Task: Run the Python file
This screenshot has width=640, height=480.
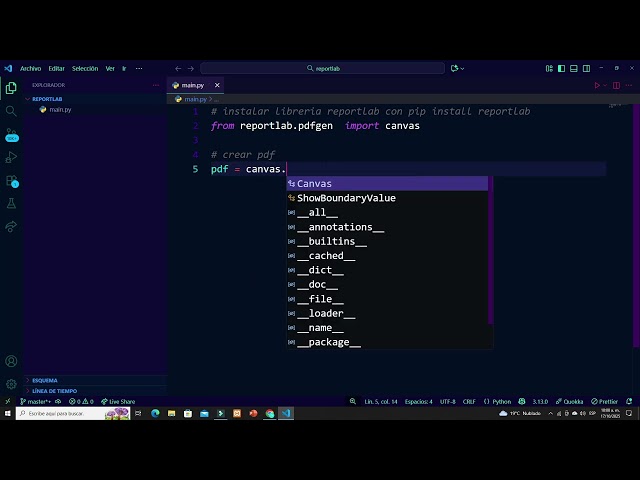Action: click(597, 85)
